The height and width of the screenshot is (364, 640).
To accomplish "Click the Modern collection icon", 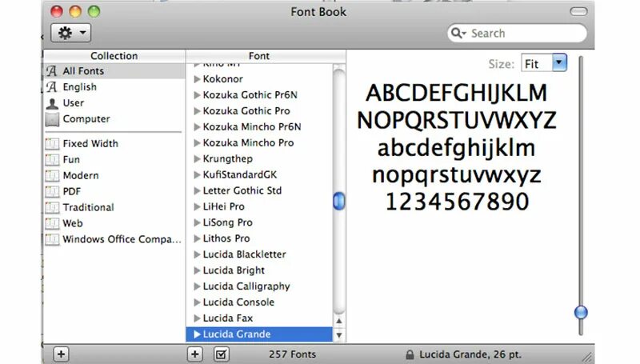I will click(x=52, y=175).
